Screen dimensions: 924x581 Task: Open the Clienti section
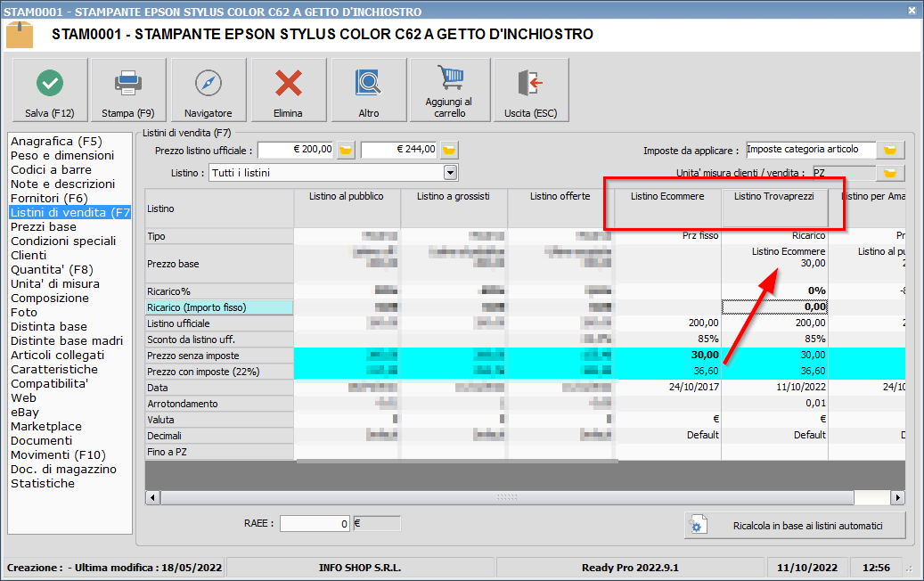click(29, 255)
